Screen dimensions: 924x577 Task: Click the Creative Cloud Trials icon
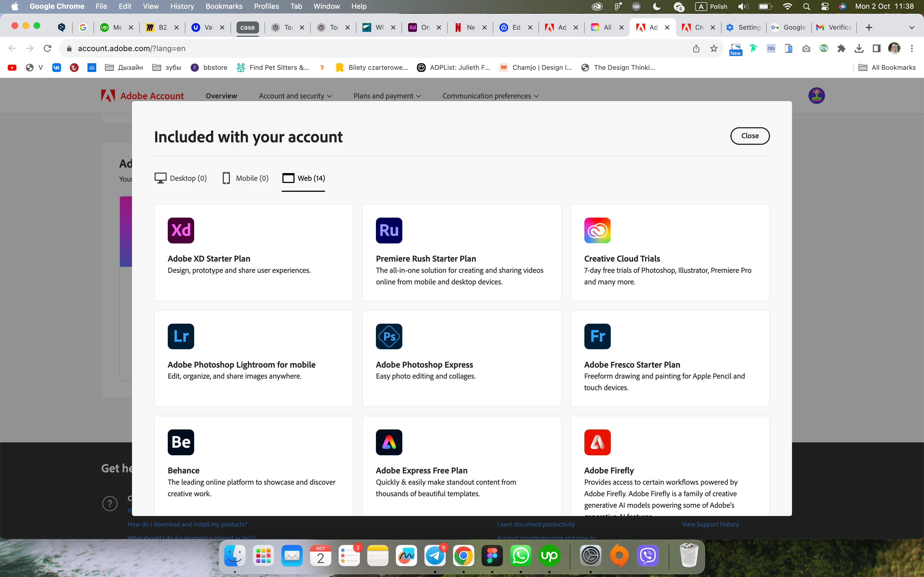click(597, 230)
